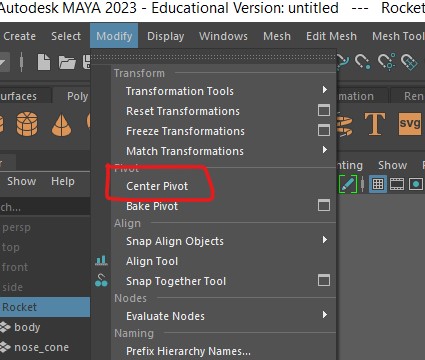Choose Reset Transformations menu entry

tap(183, 111)
